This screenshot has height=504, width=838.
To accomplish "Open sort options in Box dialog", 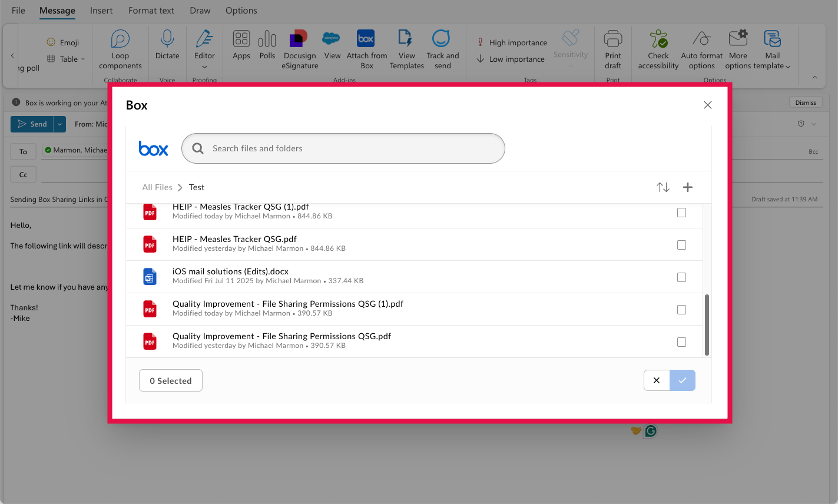I will pyautogui.click(x=663, y=187).
